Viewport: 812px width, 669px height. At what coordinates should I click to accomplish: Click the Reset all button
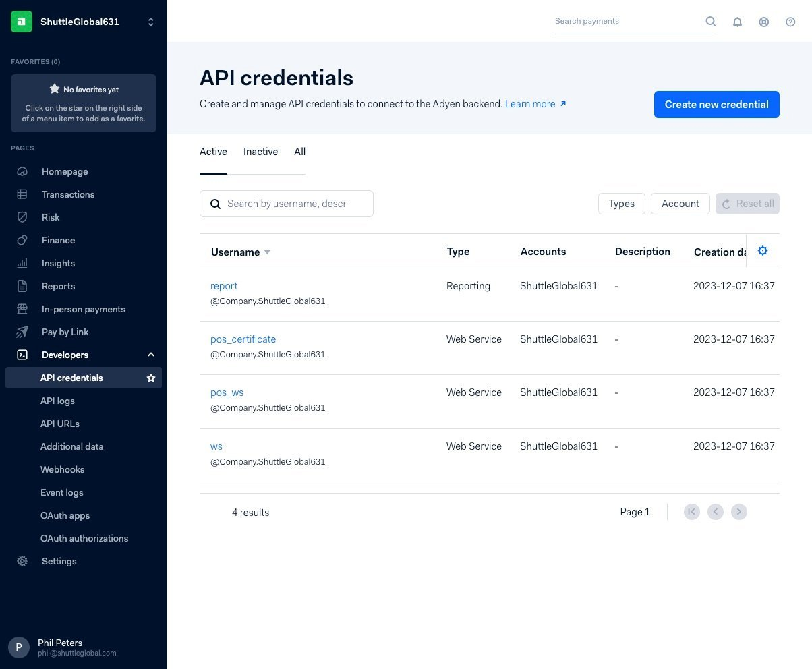pos(747,204)
